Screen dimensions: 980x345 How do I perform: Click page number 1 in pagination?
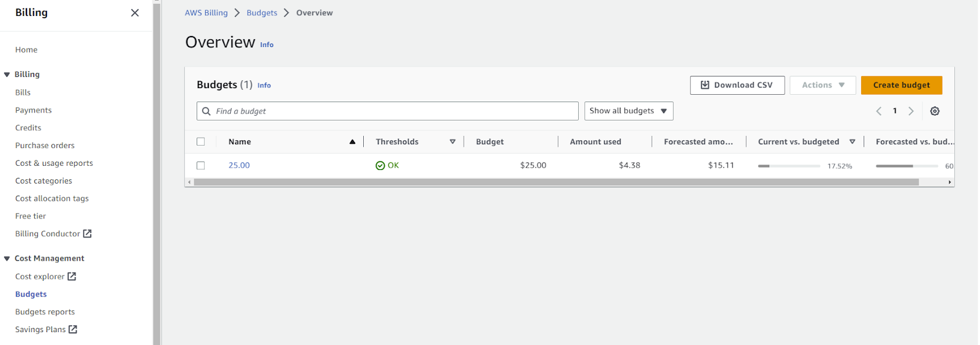[895, 111]
